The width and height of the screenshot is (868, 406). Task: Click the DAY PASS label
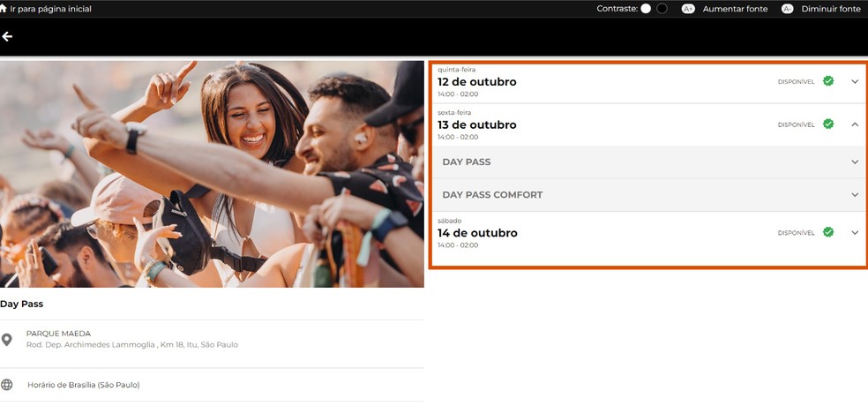click(466, 162)
